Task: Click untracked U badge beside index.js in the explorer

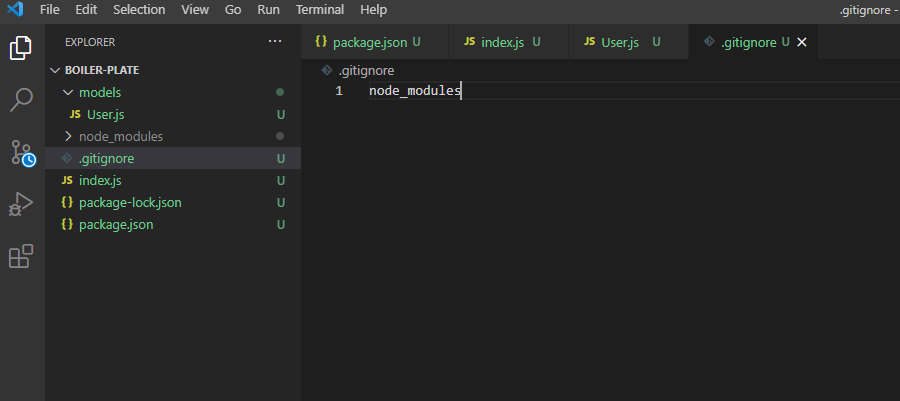Action: coord(281,181)
